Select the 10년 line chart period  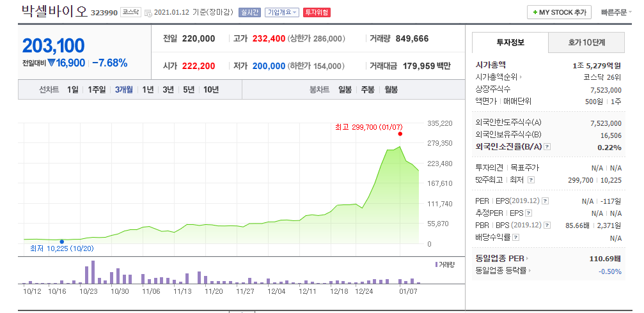211,89
